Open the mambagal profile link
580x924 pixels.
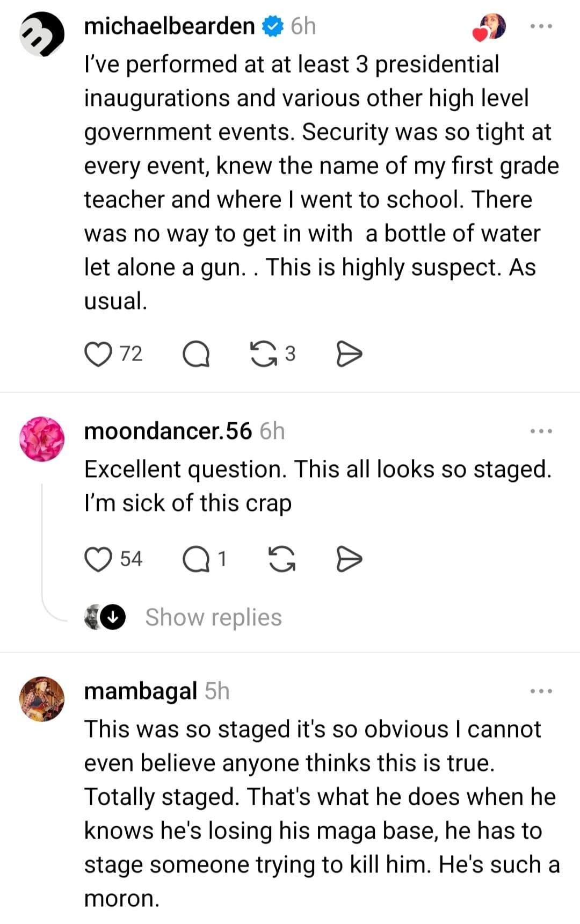tap(141, 691)
